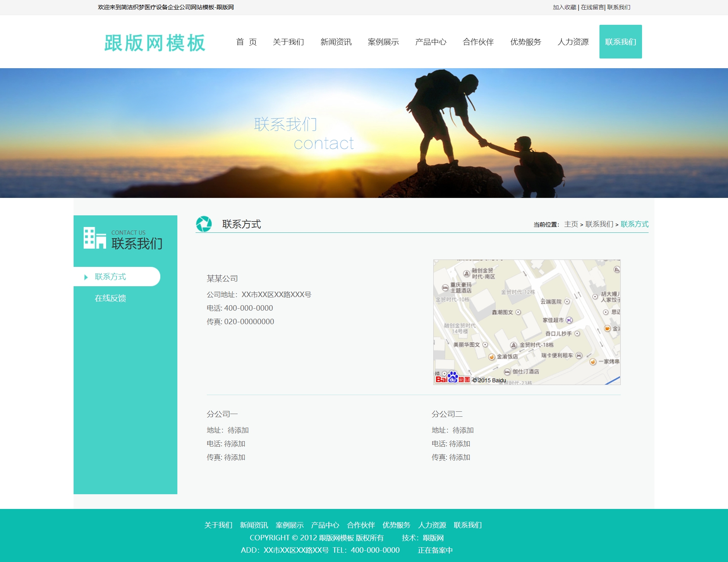
Task: Open the 产品中心 navigation item
Action: coord(431,42)
